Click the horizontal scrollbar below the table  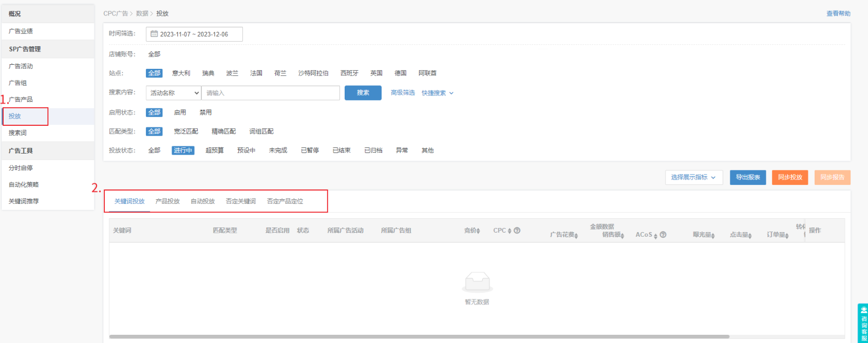419,337
